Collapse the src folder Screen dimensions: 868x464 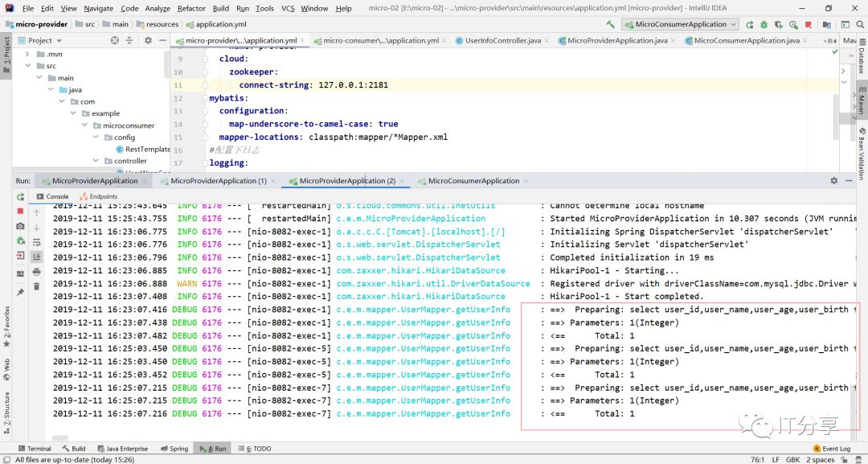tap(27, 66)
